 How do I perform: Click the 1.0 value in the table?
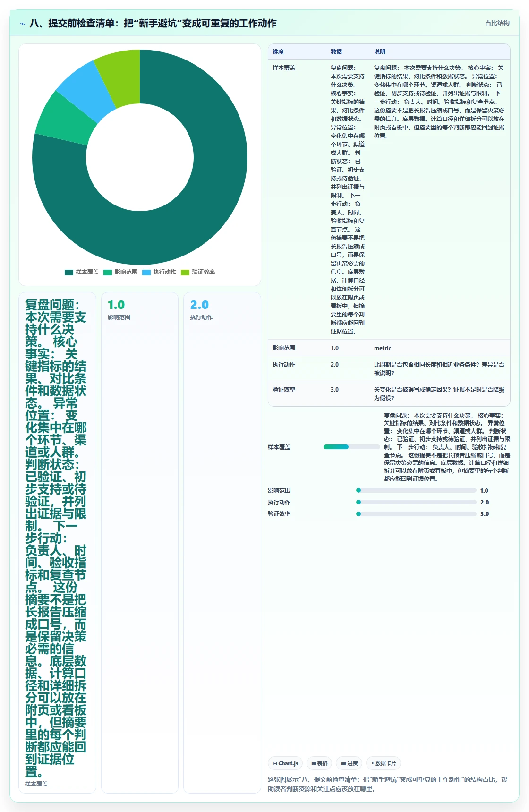point(334,348)
